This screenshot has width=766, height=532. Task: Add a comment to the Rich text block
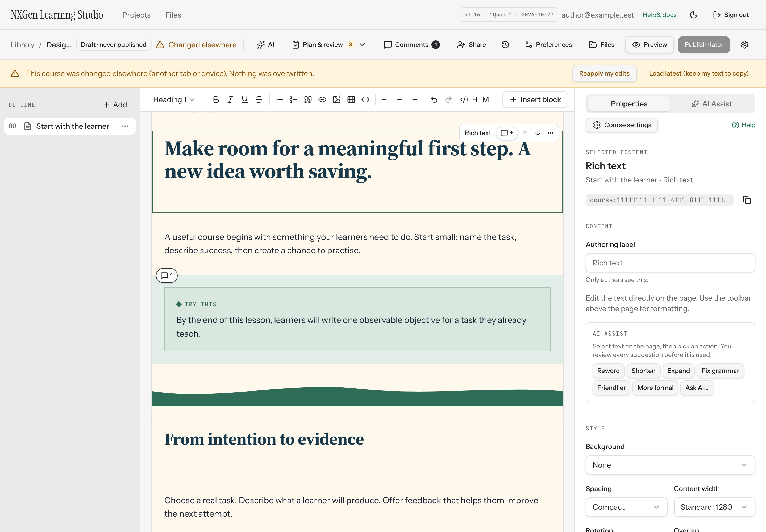pos(507,133)
